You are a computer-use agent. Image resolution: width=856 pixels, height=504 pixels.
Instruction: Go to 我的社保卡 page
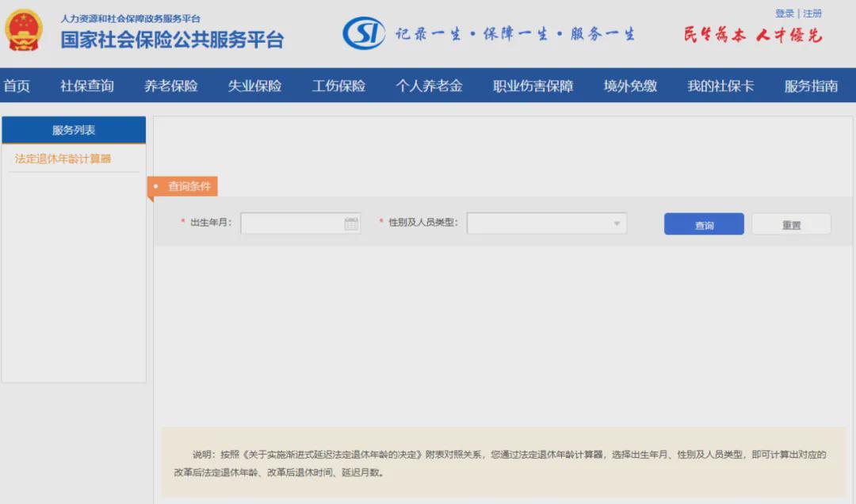(720, 86)
